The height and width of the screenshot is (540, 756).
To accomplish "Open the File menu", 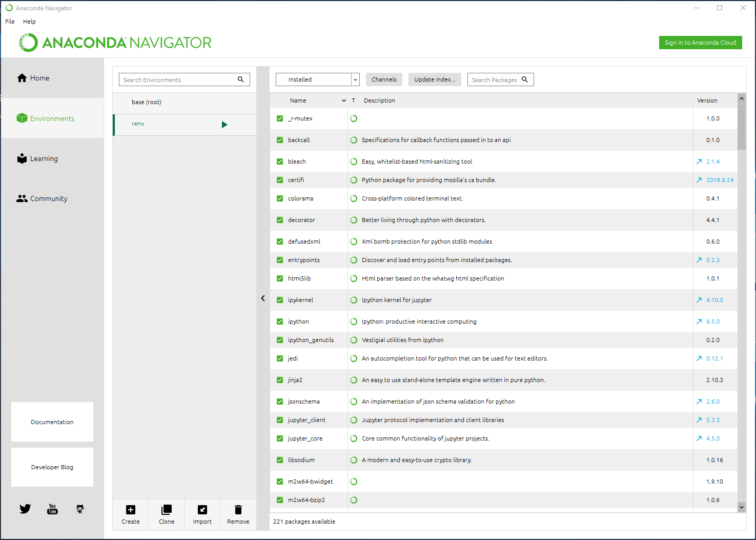I will [10, 22].
